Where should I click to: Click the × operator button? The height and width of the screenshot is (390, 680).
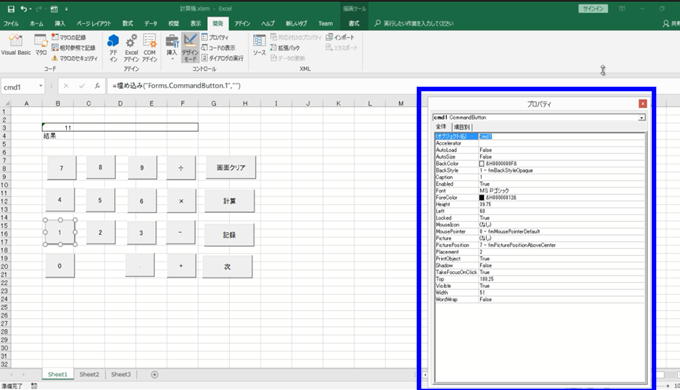pyautogui.click(x=181, y=201)
